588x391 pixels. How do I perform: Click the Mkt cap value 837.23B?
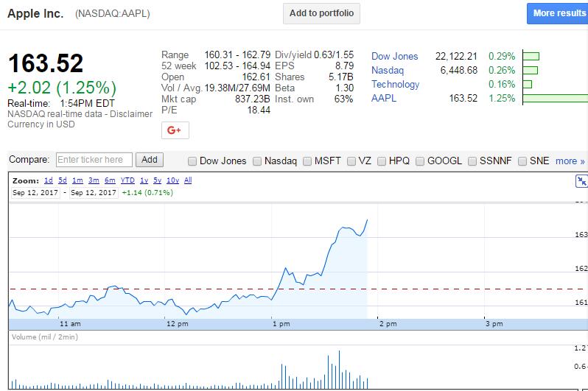(x=253, y=99)
